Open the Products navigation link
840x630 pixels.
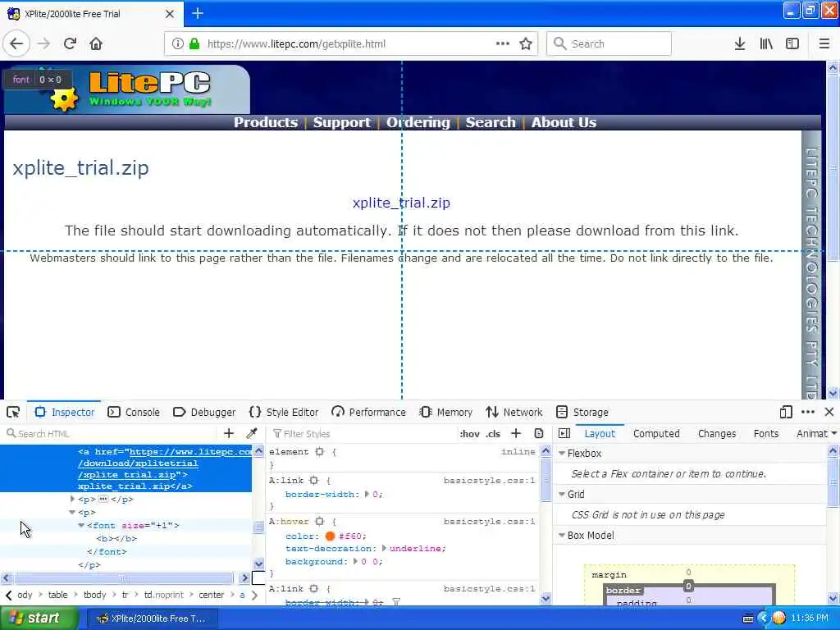pos(266,122)
